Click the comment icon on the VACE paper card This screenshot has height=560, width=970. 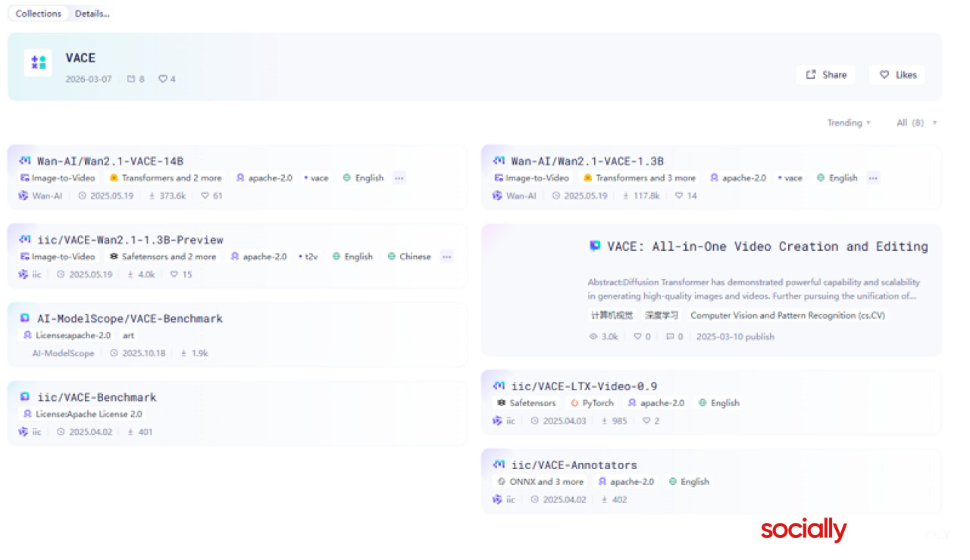[x=670, y=336]
